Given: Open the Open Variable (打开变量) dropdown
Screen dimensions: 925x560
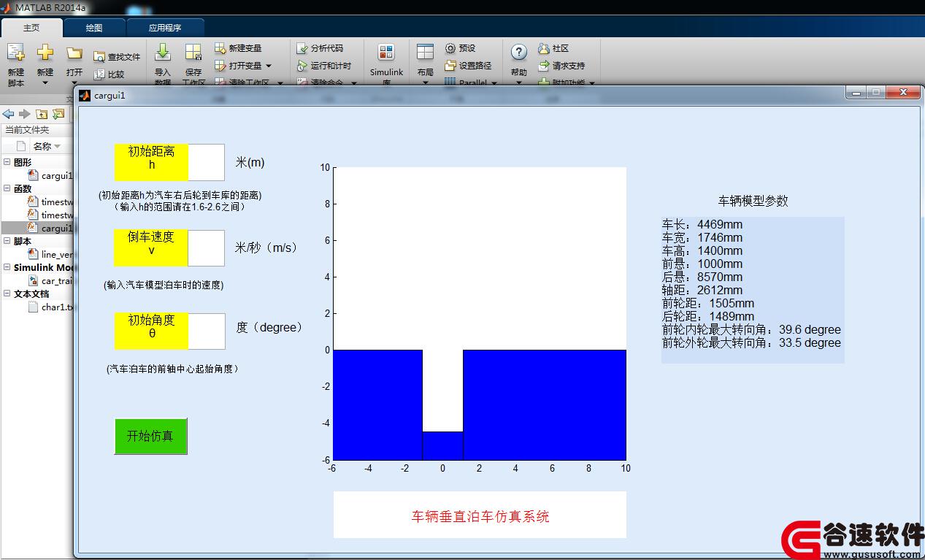Looking at the screenshot, I should click(269, 66).
